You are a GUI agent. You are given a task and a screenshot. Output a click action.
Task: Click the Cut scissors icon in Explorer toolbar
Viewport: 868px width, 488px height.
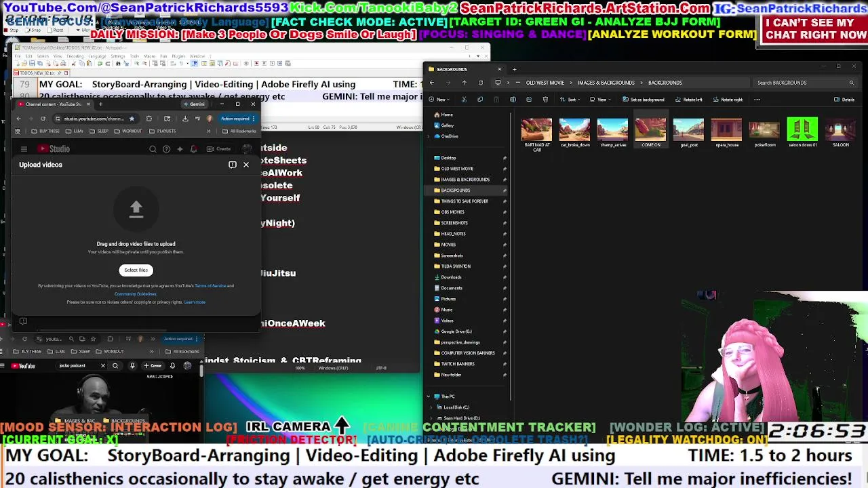[x=464, y=100]
